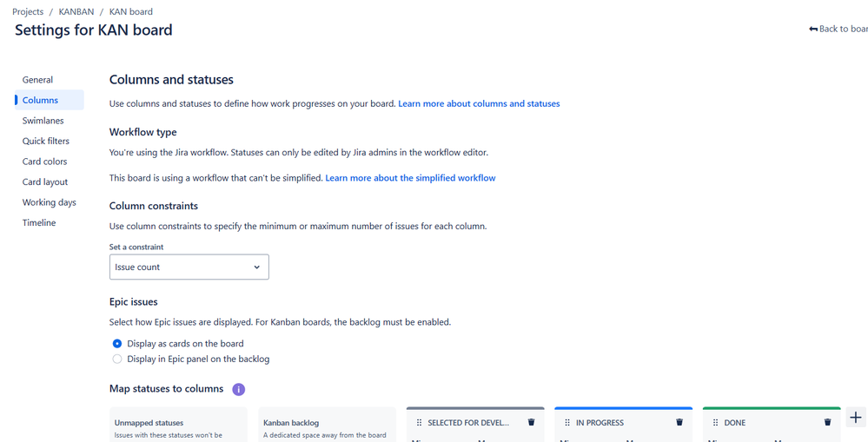The width and height of the screenshot is (868, 442).
Task: Click the In Progress column trash icon
Action: [x=679, y=422]
